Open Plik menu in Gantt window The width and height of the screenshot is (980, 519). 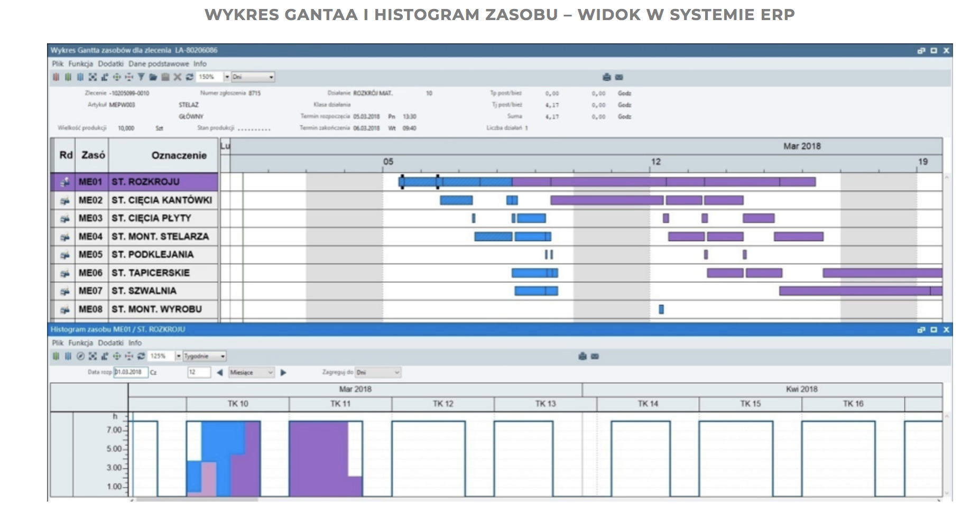(58, 64)
